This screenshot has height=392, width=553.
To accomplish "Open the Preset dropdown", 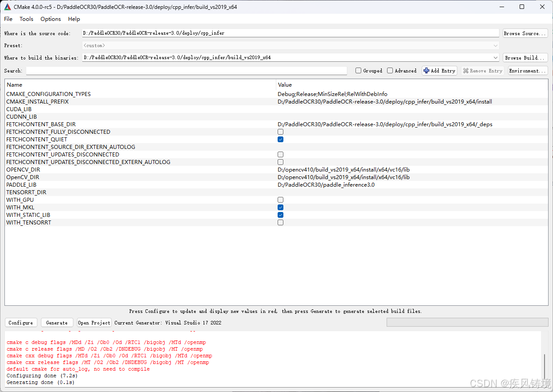I will coord(291,45).
